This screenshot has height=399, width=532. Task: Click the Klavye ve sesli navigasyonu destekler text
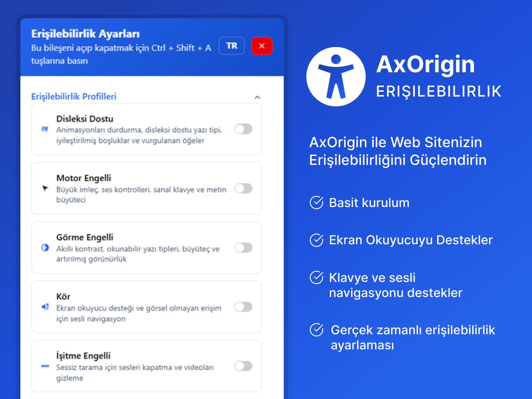[395, 285]
